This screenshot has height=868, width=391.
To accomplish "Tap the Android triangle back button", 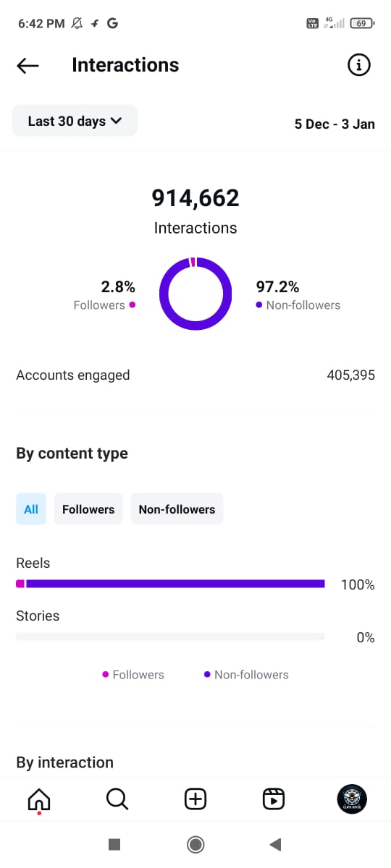I will (x=275, y=844).
